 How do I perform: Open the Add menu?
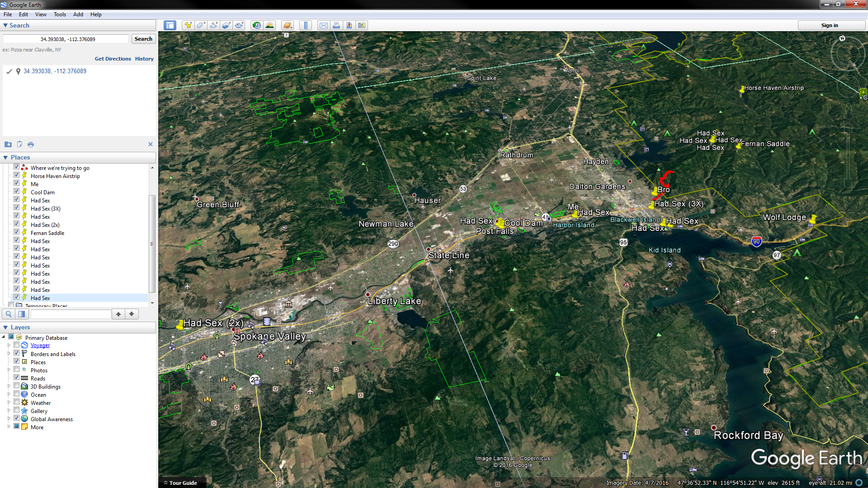(78, 14)
